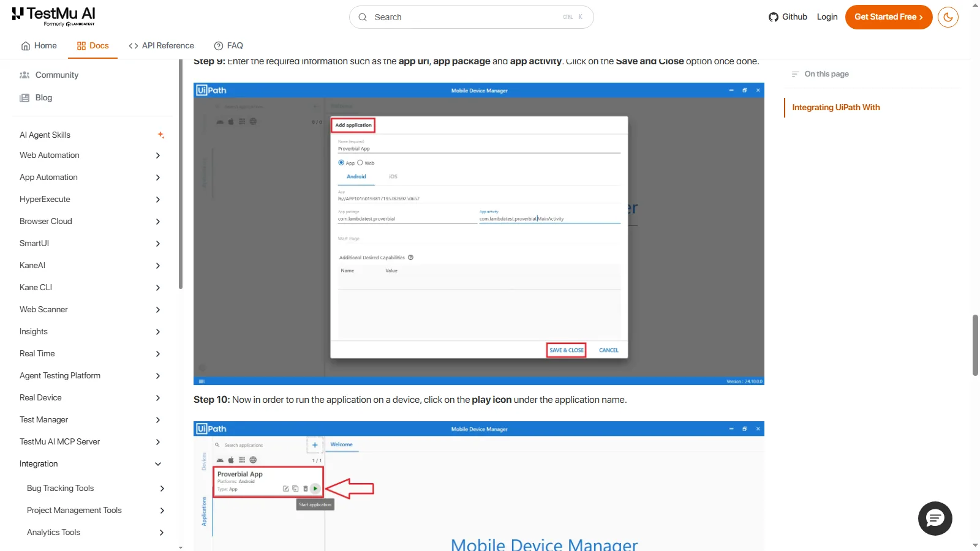980x551 pixels.
Task: Expand the Real Device chevron
Action: tap(158, 398)
